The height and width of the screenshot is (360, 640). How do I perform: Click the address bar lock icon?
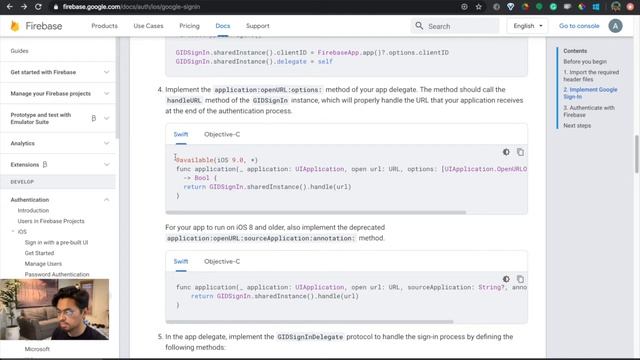click(56, 7)
